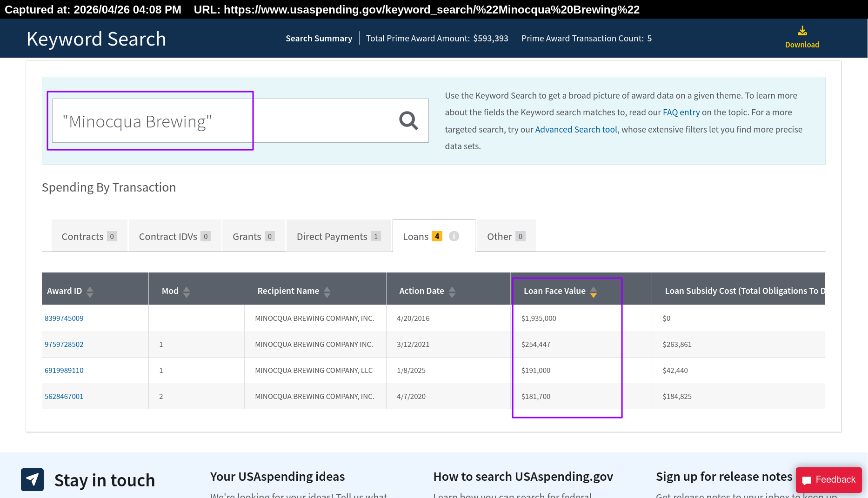868x498 pixels.
Task: Click the Loans tab info icon
Action: (454, 236)
